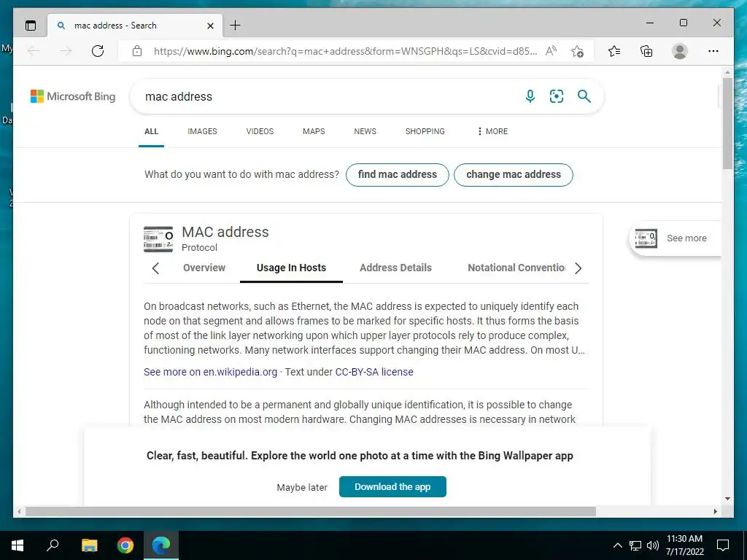Switch to IMAGES results
This screenshot has height=560, width=747.
pos(203,131)
